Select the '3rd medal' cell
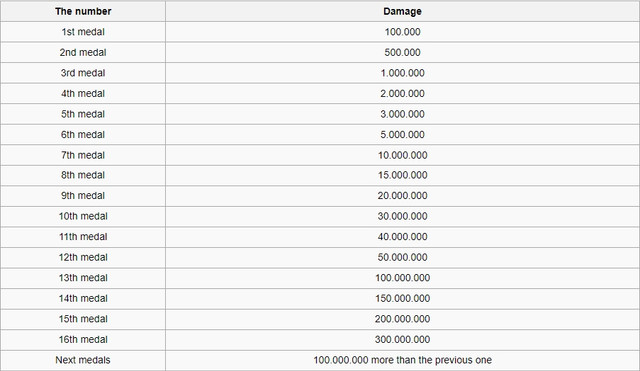This screenshot has width=640, height=371. (83, 73)
